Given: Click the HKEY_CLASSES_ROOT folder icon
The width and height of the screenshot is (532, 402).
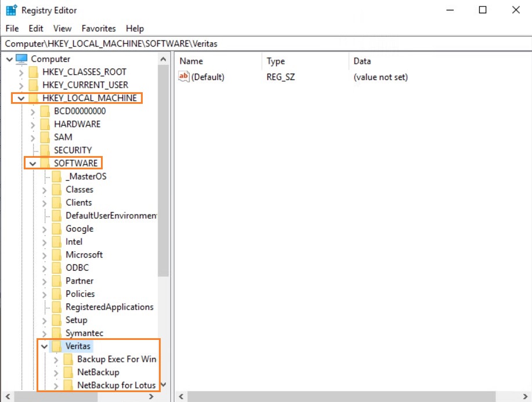Looking at the screenshot, I should [x=33, y=72].
